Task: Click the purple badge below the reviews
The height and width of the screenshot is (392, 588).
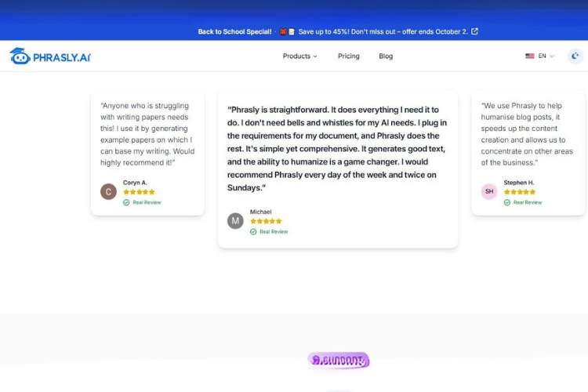Action: click(x=338, y=360)
